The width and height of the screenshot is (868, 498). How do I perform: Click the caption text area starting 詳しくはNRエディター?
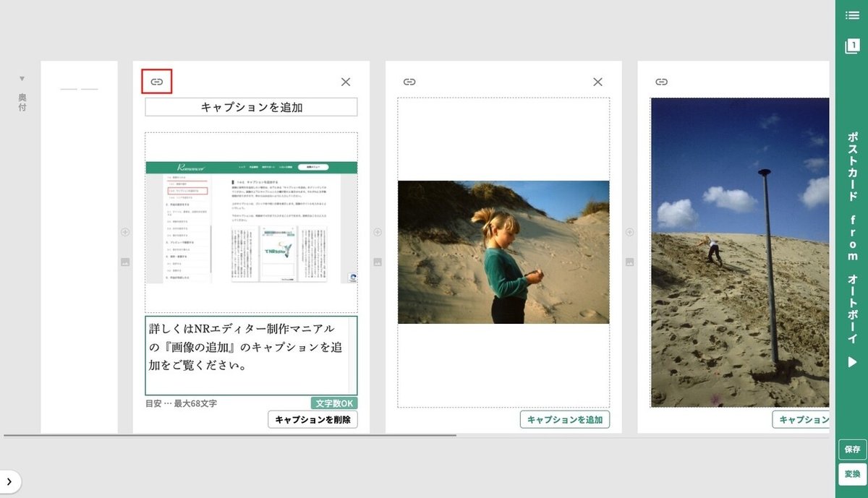click(x=251, y=355)
